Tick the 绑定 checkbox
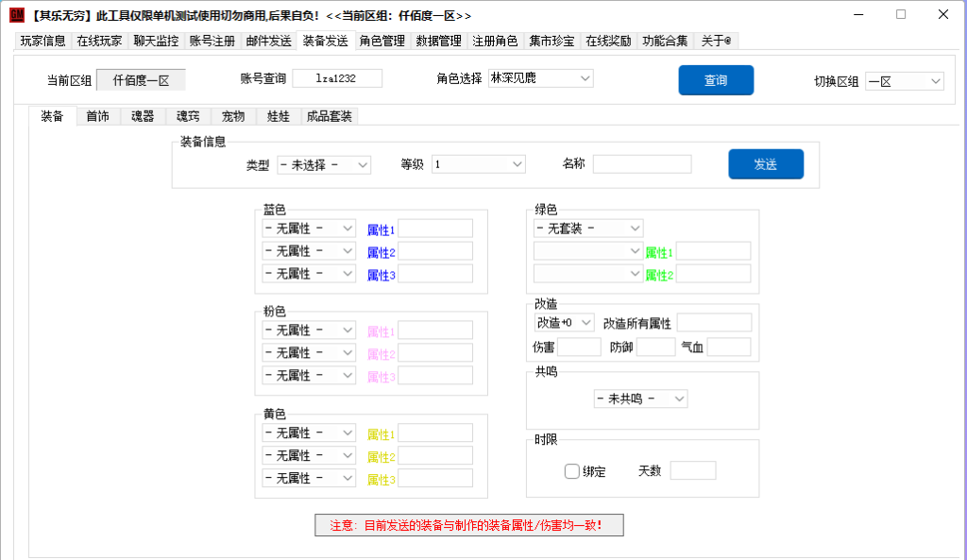The height and width of the screenshot is (560, 967). point(572,471)
